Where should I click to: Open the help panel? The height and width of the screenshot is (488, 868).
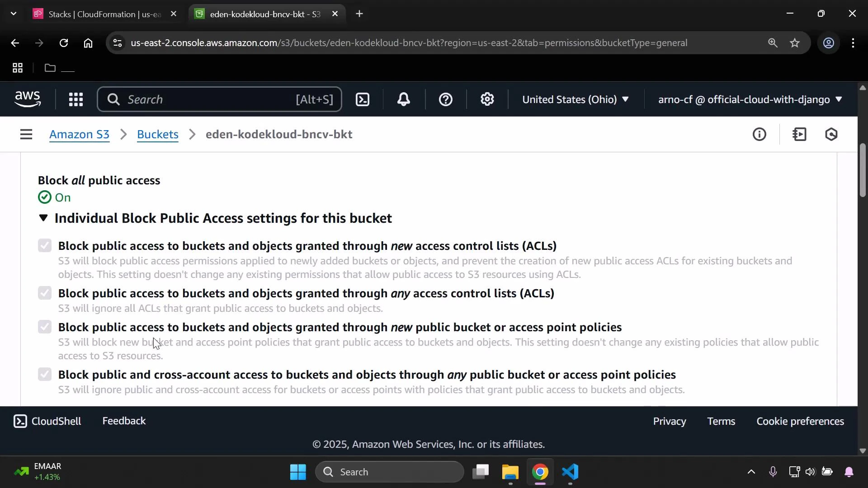pyautogui.click(x=446, y=99)
